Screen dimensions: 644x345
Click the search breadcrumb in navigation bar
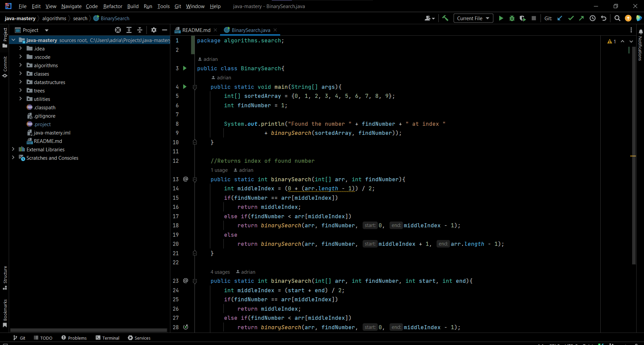click(x=80, y=18)
